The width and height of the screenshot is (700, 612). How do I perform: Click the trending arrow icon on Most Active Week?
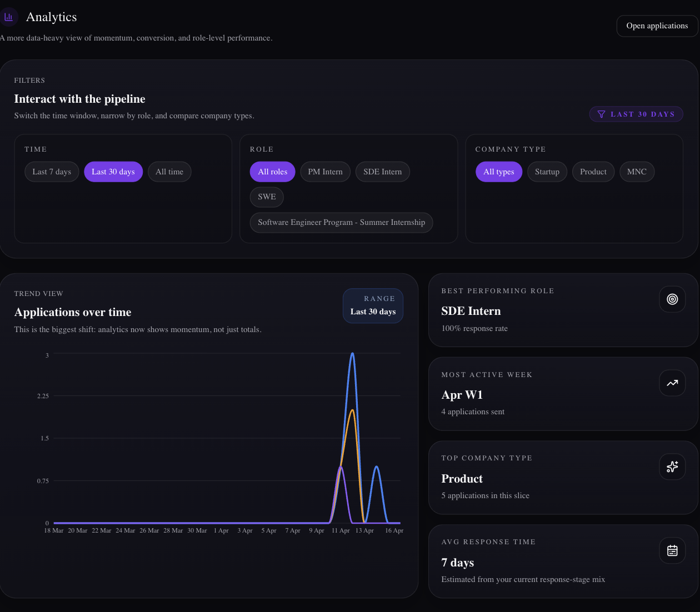[x=672, y=383]
